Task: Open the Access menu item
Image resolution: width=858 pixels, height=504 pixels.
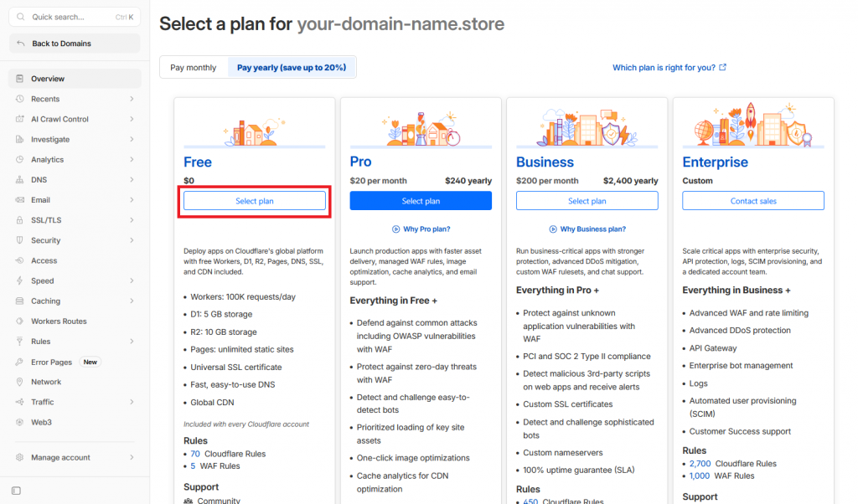Action: [x=75, y=260]
